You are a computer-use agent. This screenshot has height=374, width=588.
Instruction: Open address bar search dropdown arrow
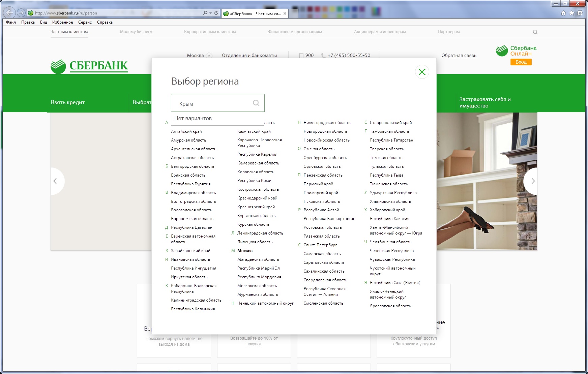tap(211, 13)
